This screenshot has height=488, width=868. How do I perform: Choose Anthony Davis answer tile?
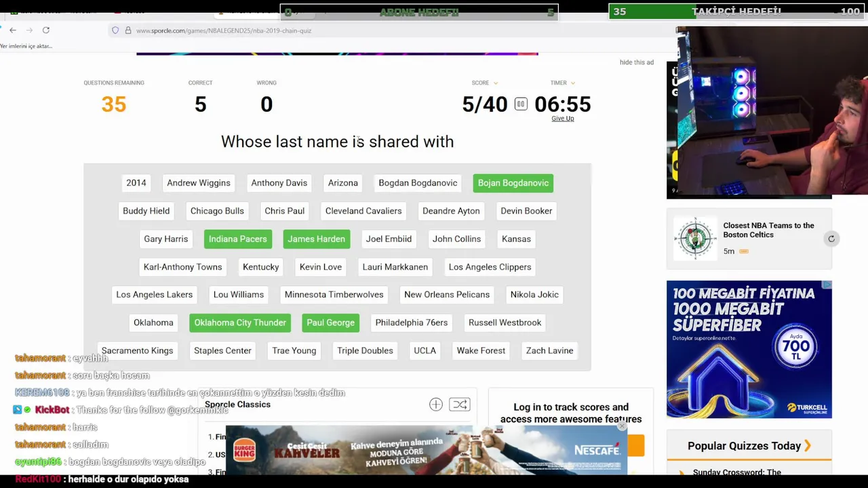click(x=279, y=183)
